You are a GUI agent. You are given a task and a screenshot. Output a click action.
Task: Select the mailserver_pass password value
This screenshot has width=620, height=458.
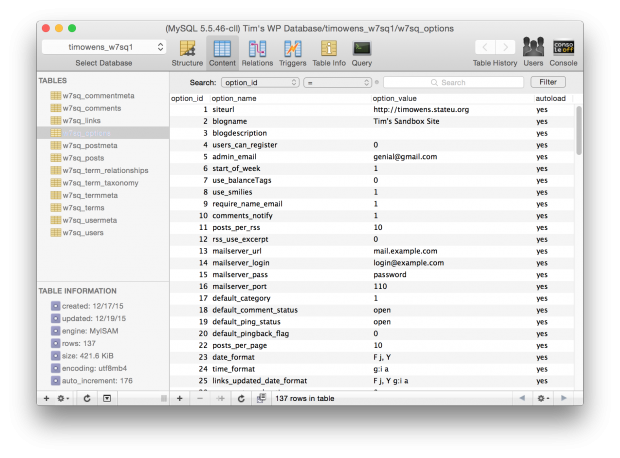(x=390, y=274)
